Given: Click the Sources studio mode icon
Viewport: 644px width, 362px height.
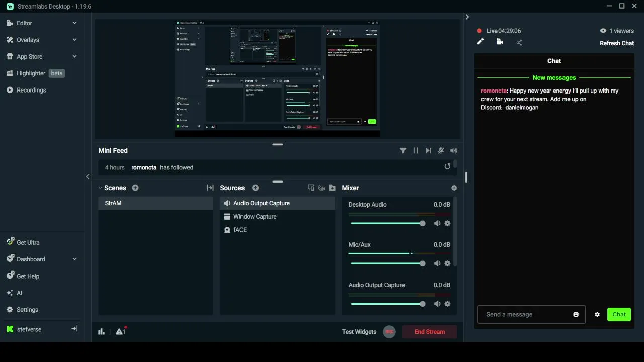Looking at the screenshot, I should (311, 188).
